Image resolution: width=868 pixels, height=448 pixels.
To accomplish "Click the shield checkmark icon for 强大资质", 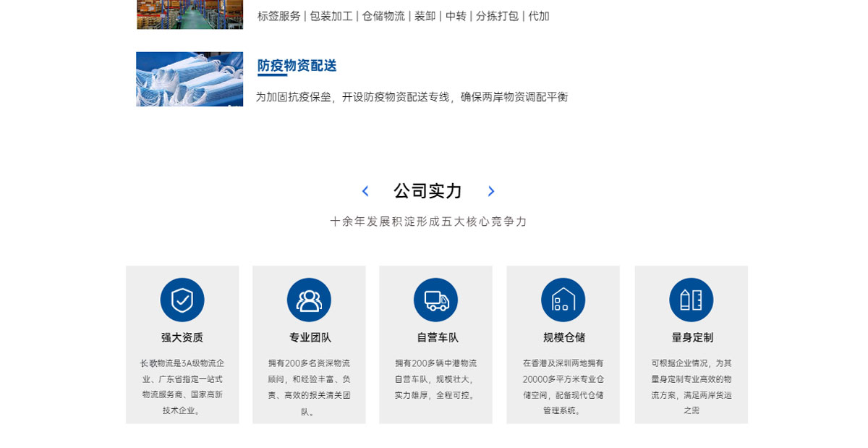I will coord(182,300).
